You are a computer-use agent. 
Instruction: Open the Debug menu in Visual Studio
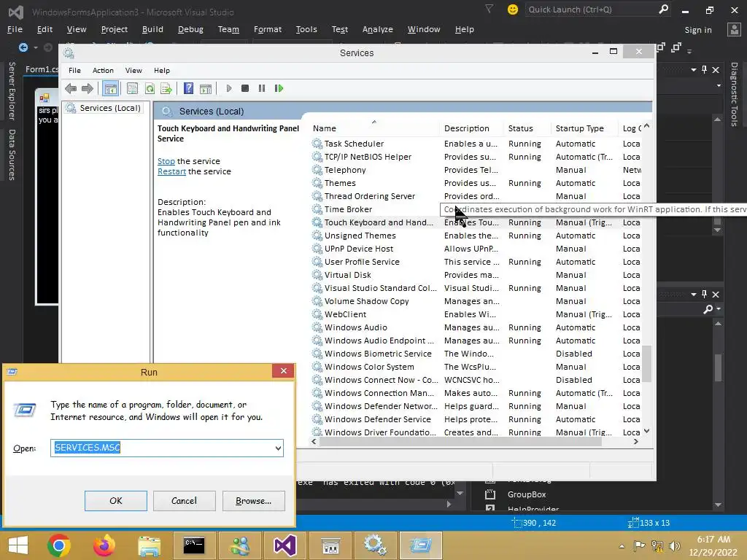point(190,29)
